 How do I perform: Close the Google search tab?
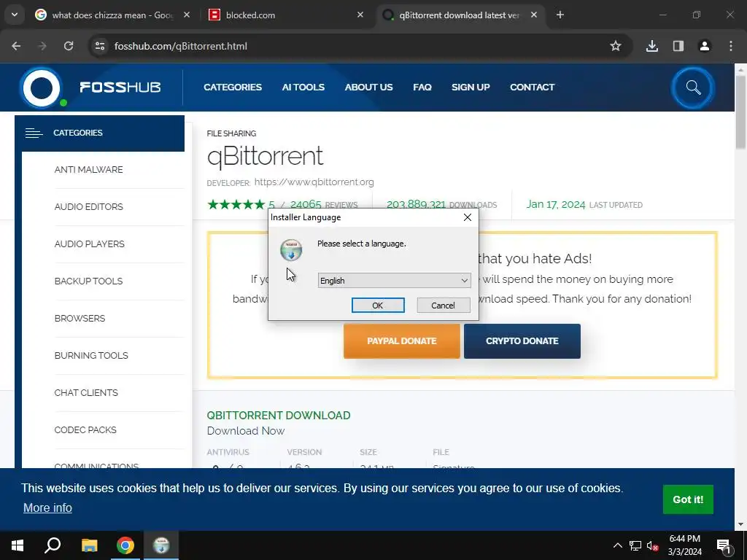(x=187, y=15)
